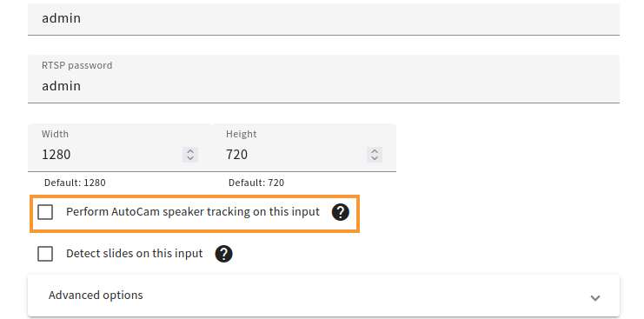Focus the Height field showing 720
The image size is (644, 319).
pos(304,148)
